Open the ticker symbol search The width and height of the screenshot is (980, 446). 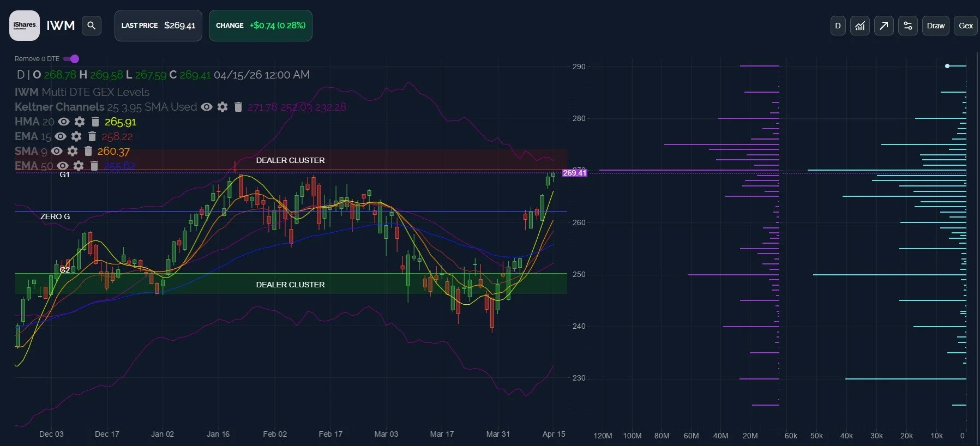[x=92, y=26]
